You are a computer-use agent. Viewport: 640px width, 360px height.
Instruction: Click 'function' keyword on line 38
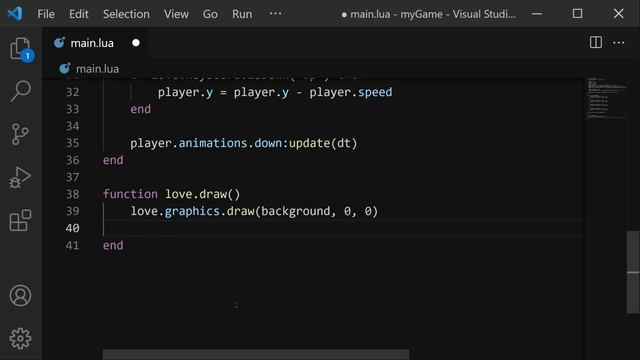pos(130,194)
